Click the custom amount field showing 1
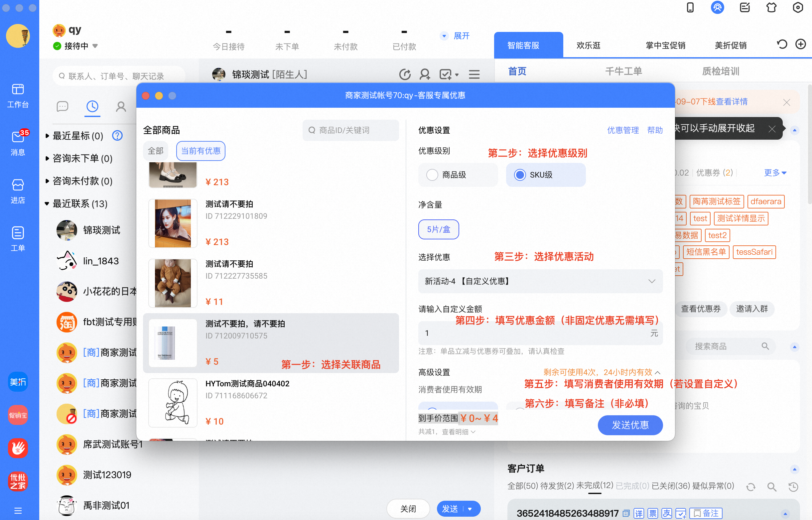 click(540, 333)
